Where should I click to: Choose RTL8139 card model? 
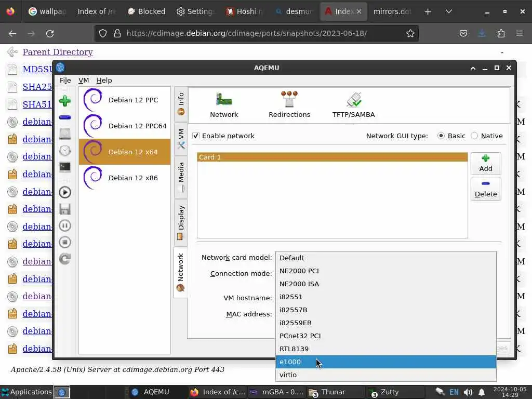[386, 349]
